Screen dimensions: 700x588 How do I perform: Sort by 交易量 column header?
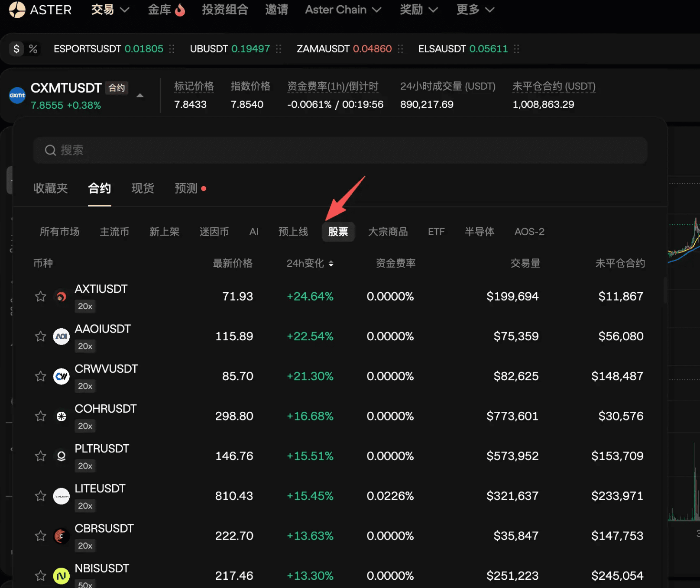pos(525,264)
